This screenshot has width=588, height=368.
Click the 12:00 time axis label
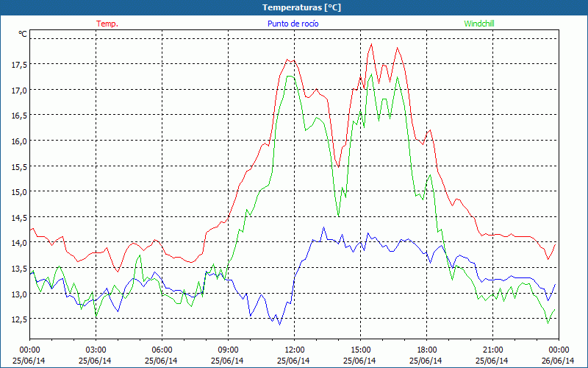point(294,350)
